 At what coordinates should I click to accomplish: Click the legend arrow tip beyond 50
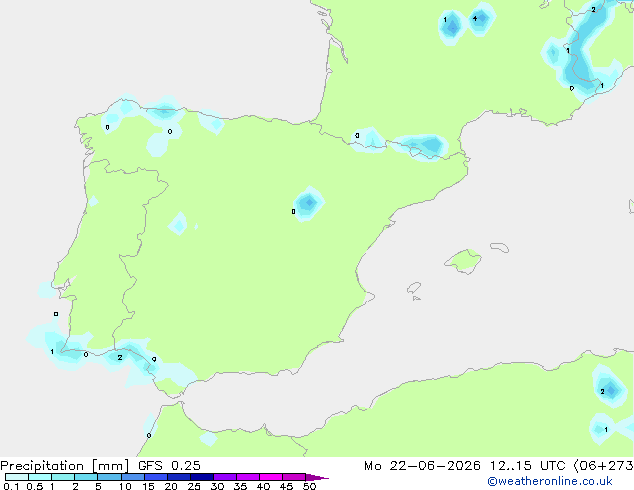click(x=317, y=477)
